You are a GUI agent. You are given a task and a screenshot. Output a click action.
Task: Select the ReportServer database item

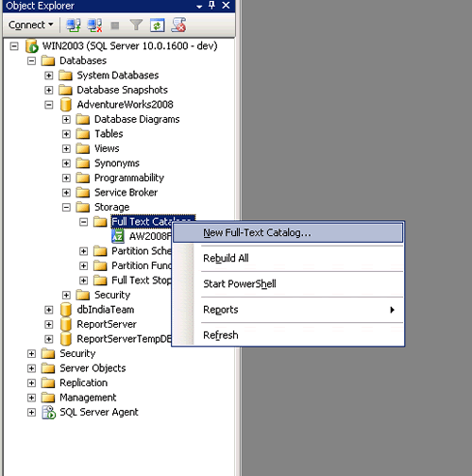pos(107,324)
